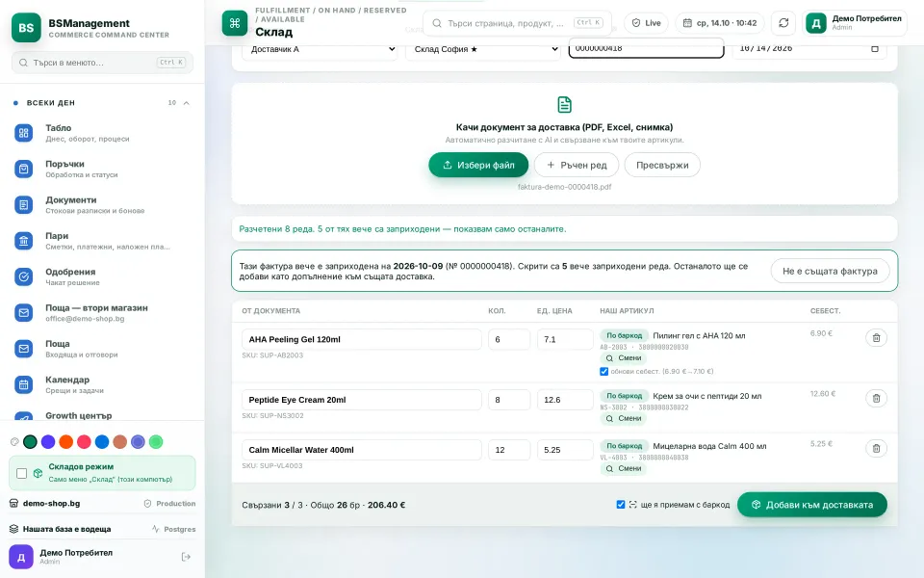Click the refresh icon in top bar
This screenshot has height=578, width=924.
pos(783,23)
